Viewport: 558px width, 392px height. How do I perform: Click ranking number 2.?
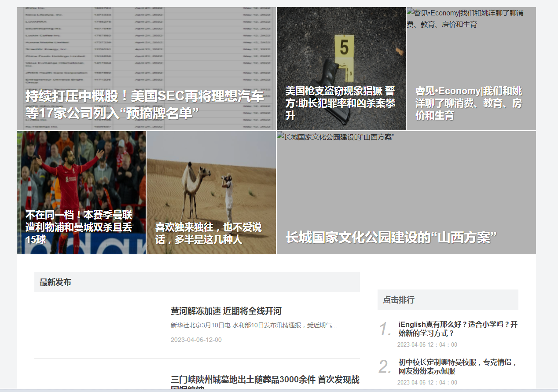385,366
